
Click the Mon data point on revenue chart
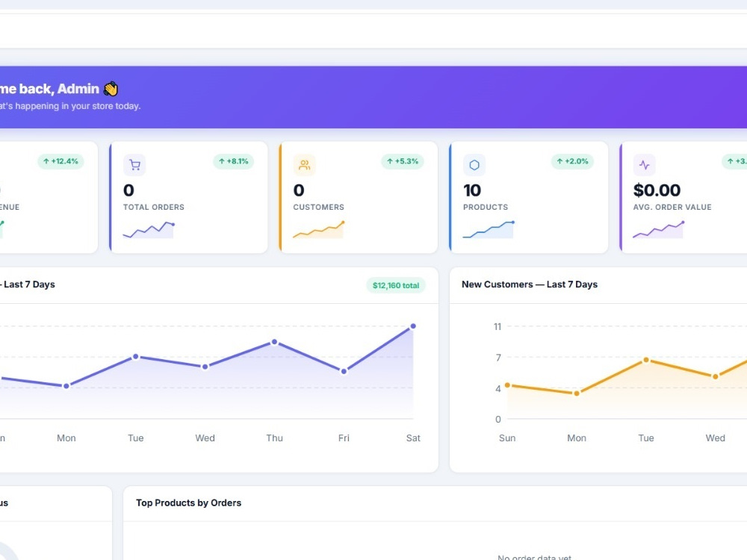point(66,386)
